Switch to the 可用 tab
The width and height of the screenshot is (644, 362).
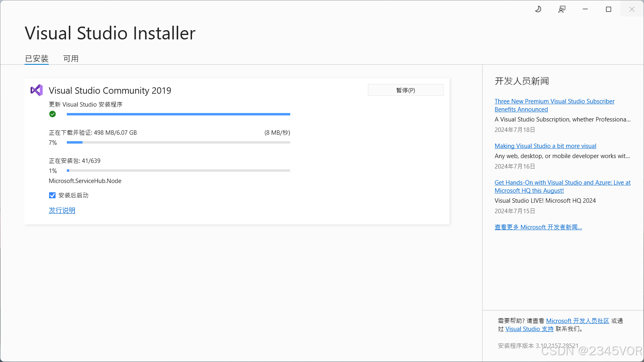[x=71, y=59]
